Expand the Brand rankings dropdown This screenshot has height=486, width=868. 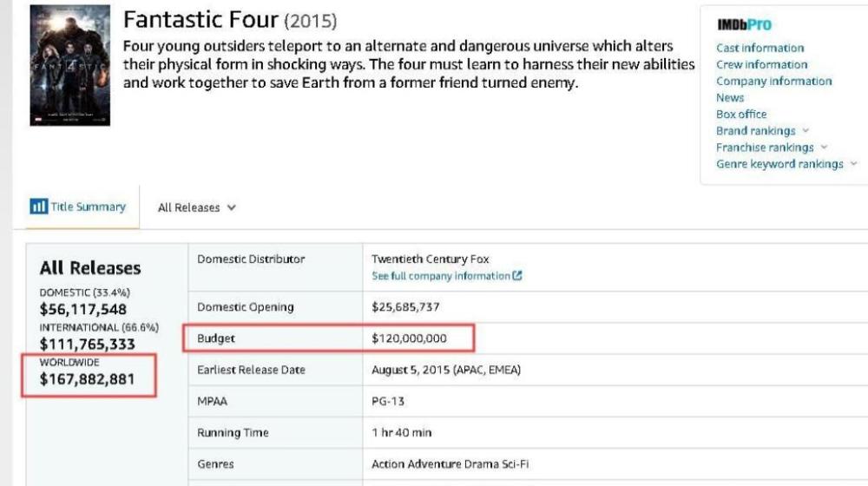pos(806,130)
